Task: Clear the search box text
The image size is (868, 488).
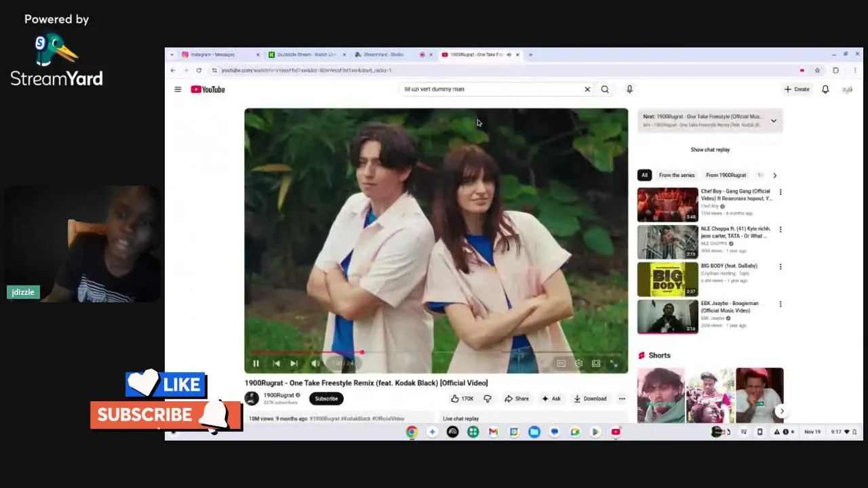Action: click(587, 89)
